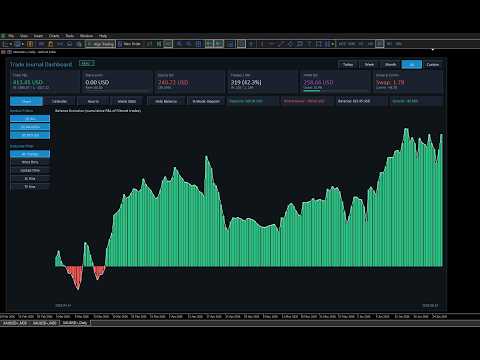
Task: Open the Tools menu
Action: tap(70, 36)
